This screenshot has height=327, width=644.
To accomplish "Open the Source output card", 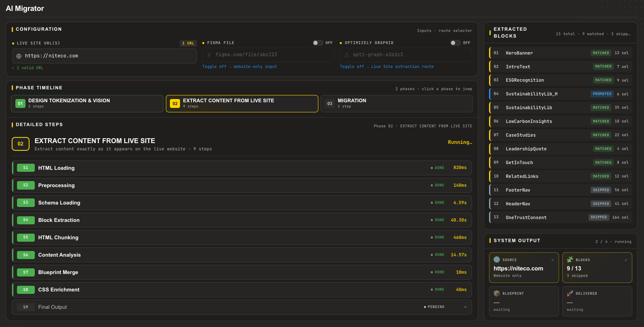I will coord(524,268).
